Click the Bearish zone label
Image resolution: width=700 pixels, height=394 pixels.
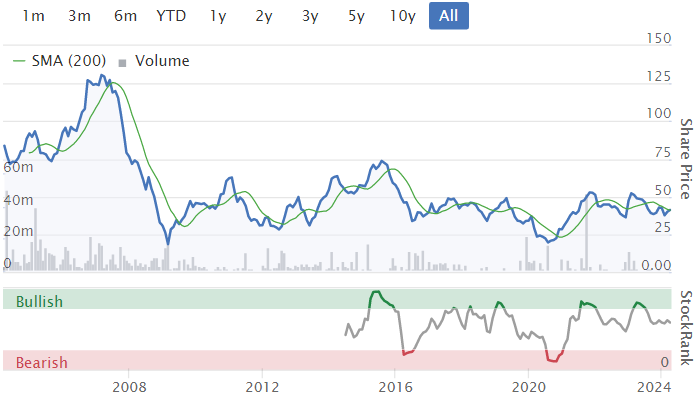pos(42,362)
